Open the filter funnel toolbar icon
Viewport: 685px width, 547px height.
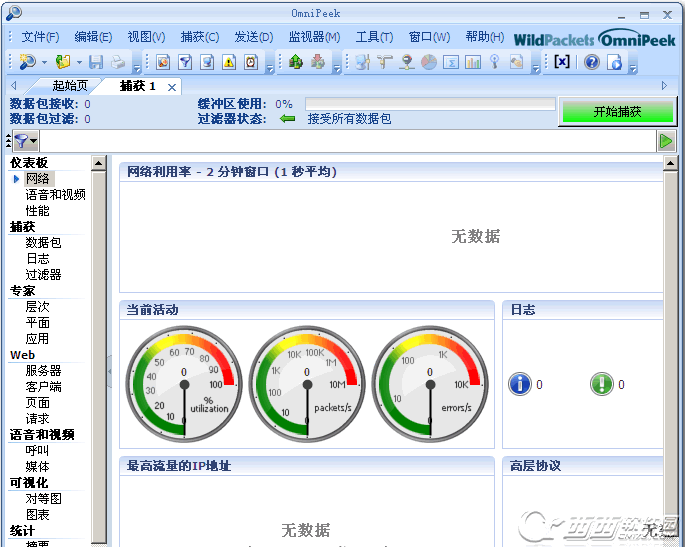185,62
